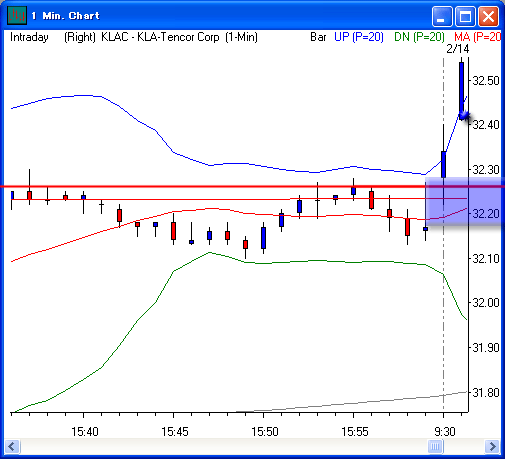Click the tall blue candlestick near 32.50
Screen dimensions: 505x459
[x=461, y=90]
